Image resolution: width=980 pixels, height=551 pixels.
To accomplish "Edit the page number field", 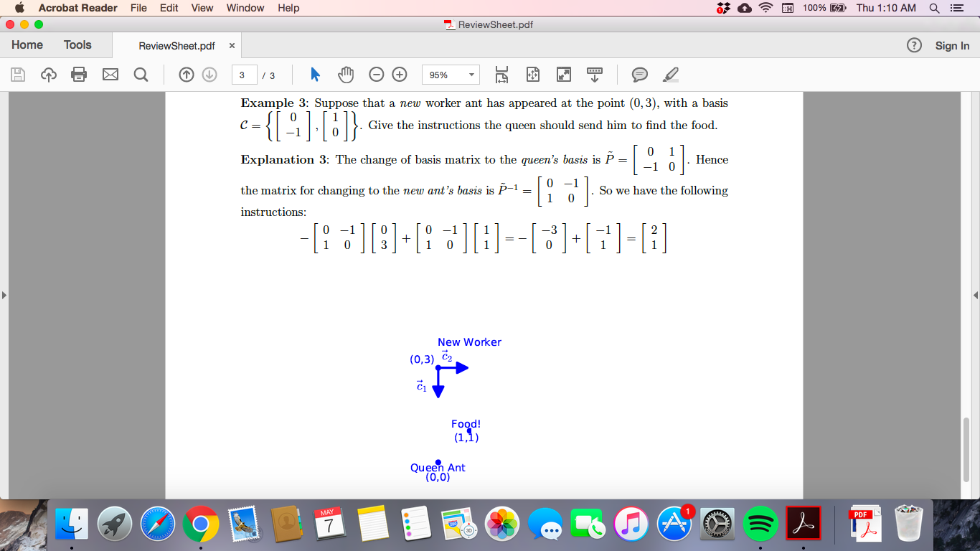I will (243, 74).
